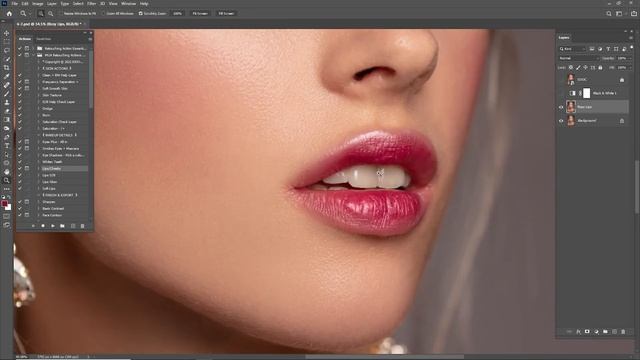This screenshot has width=640, height=360.
Task: Choose Zoom In magnifier in options bar
Action: 40,13
